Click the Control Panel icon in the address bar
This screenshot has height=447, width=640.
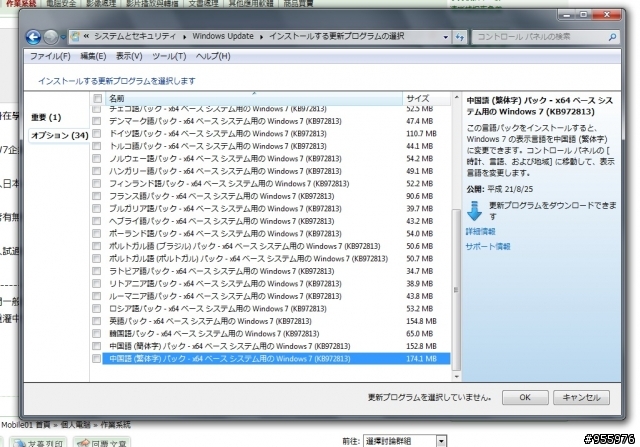75,37
